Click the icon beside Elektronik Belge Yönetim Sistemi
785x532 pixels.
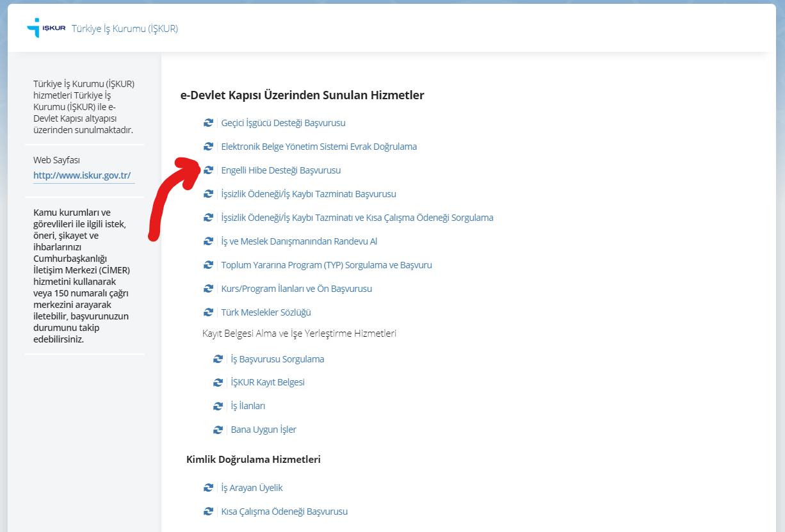pos(208,147)
